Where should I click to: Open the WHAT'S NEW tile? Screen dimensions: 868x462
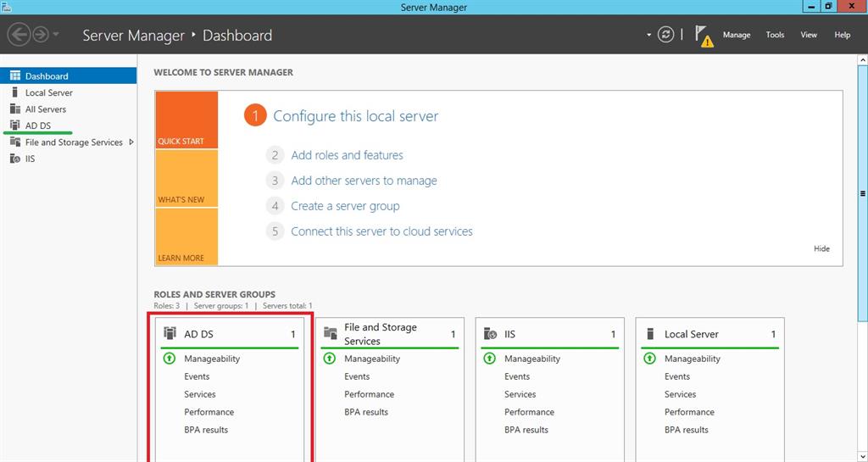point(186,179)
